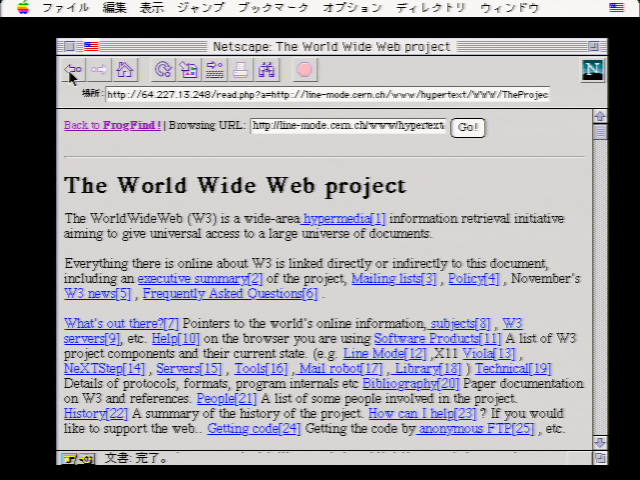Open the History[22] link
This screenshot has width=640, height=480.
[x=96, y=414]
